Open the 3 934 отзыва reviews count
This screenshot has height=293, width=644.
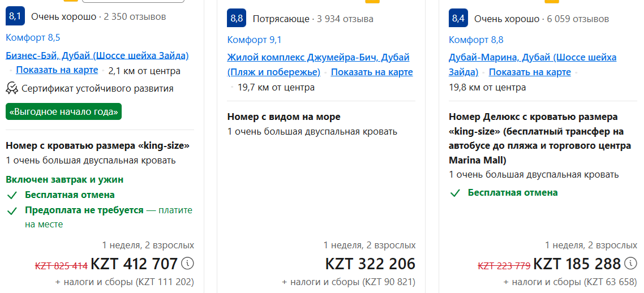(345, 19)
